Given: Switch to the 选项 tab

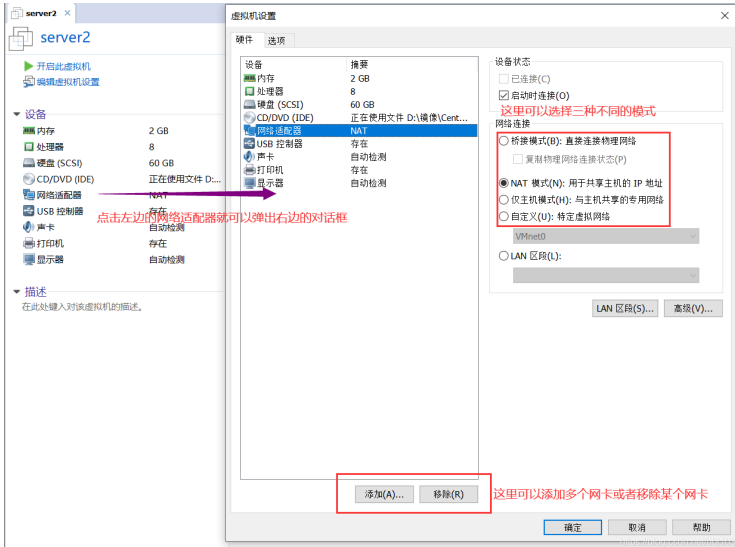Looking at the screenshot, I should click(277, 41).
